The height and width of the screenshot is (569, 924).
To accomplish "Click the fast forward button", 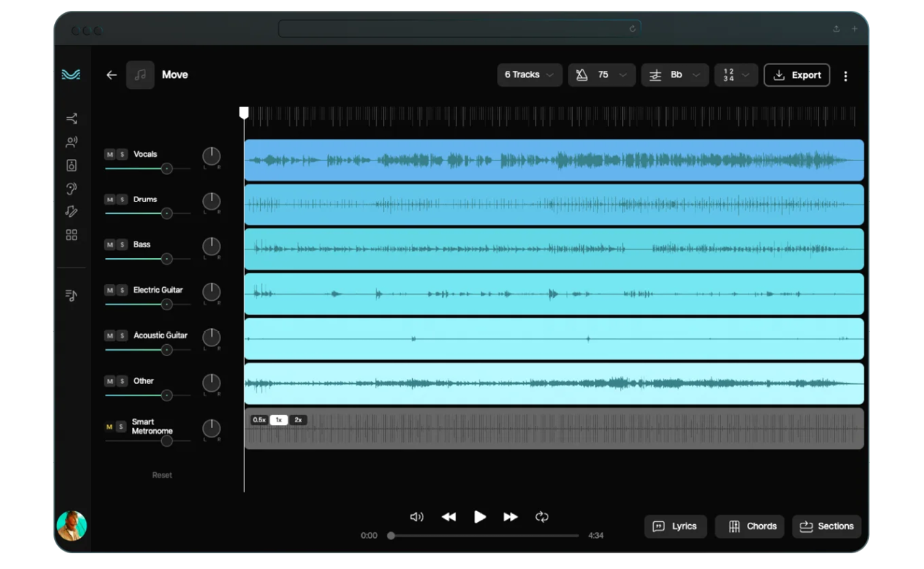I will 511,517.
